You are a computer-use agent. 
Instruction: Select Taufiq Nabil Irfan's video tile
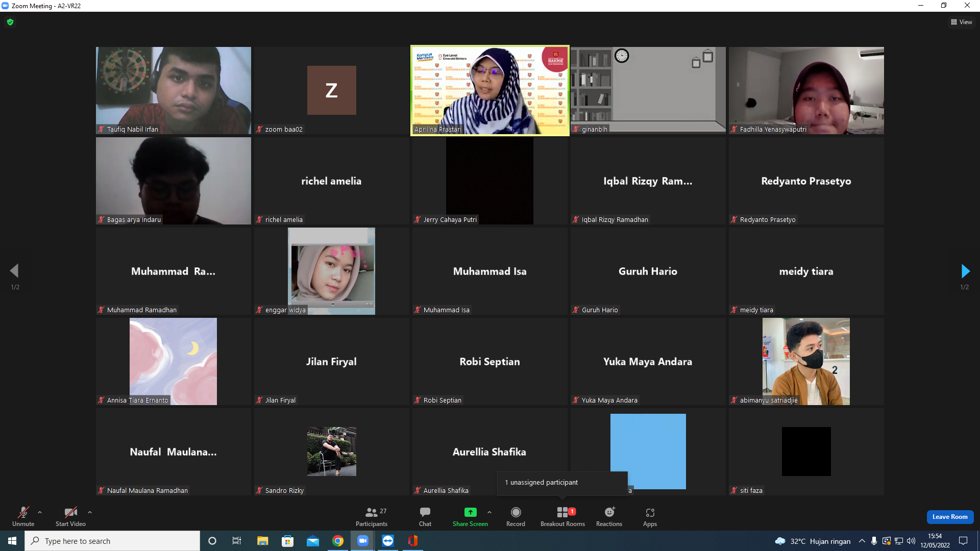point(174,90)
